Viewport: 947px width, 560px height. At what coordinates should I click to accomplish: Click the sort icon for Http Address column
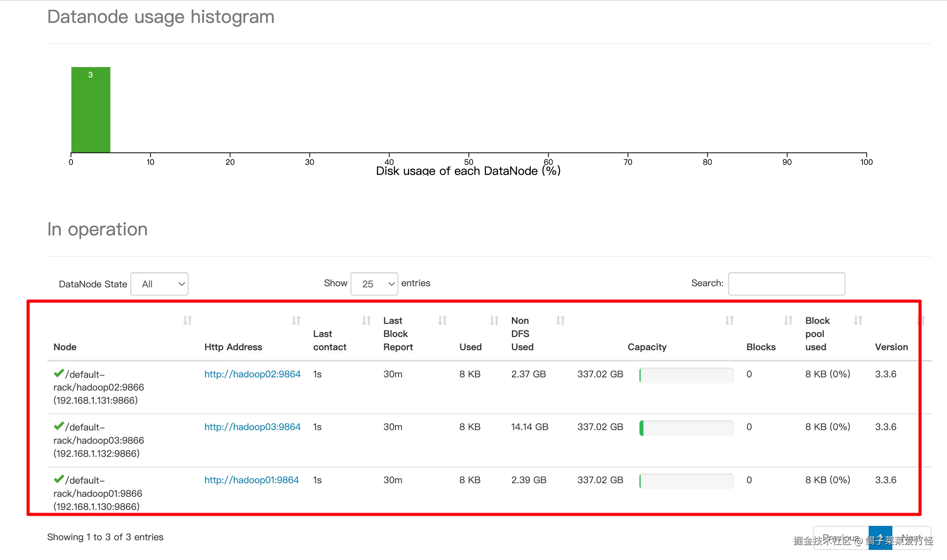[296, 320]
